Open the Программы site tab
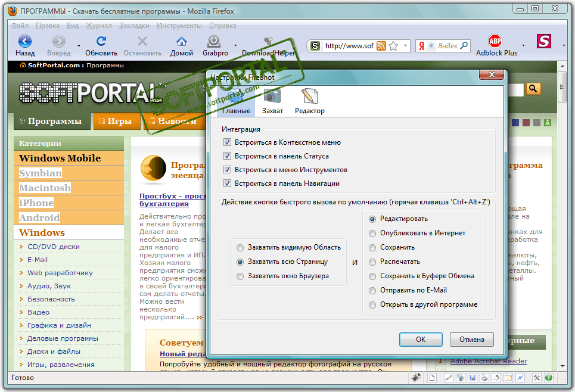Image resolution: width=575 pixels, height=392 pixels. coord(52,121)
